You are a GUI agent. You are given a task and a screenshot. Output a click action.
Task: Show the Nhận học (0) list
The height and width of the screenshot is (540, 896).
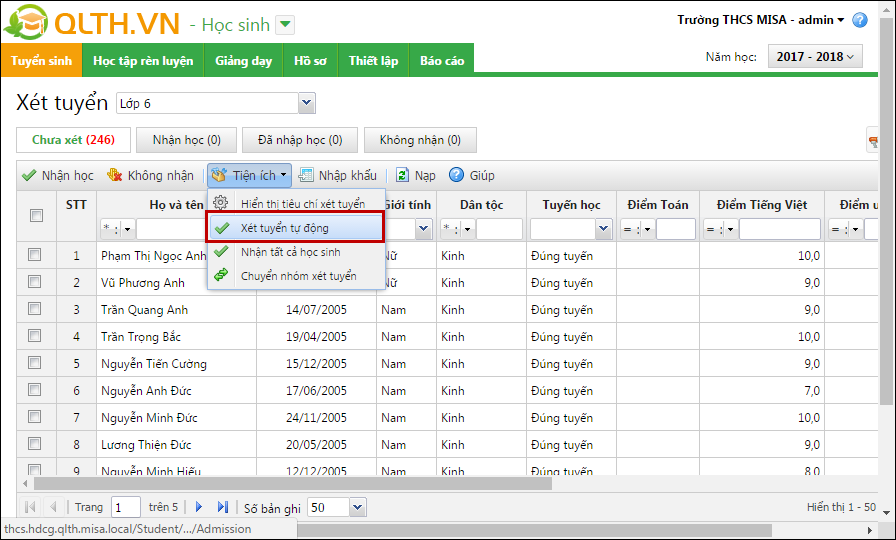tap(186, 140)
